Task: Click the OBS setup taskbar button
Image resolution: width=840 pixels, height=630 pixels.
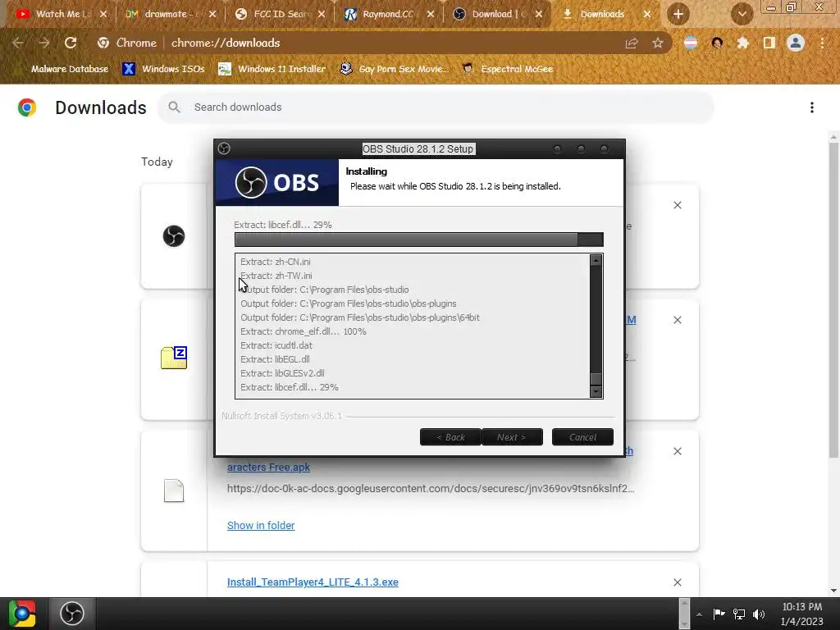Action: pos(72,614)
